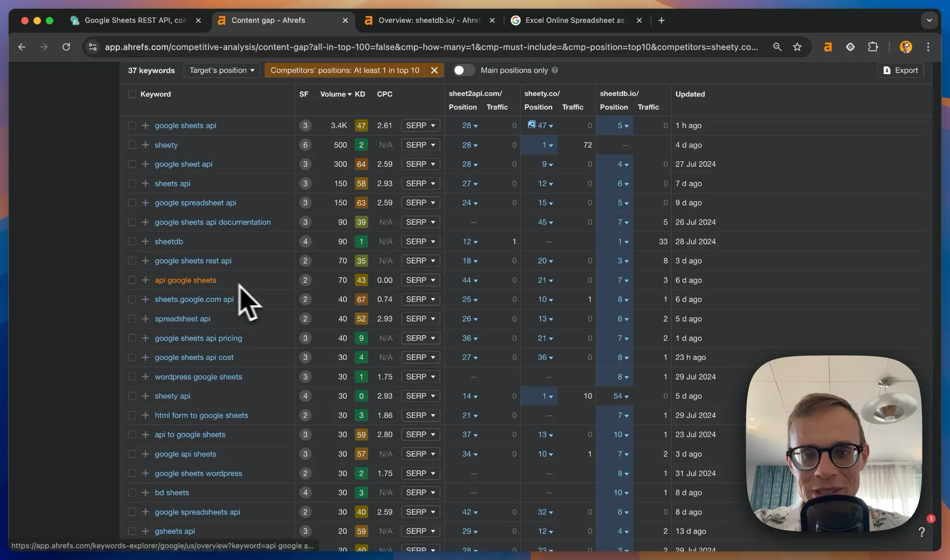Open the Ahrefs extension icon in toolbar
The image size is (950, 560).
click(828, 47)
